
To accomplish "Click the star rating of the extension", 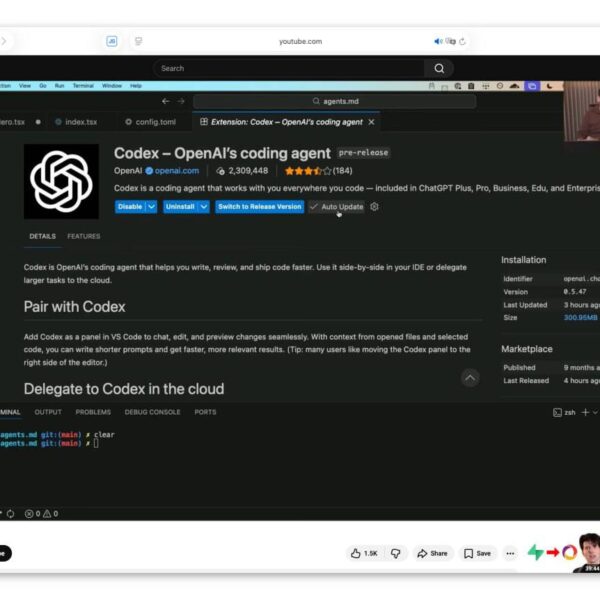I will 308,171.
